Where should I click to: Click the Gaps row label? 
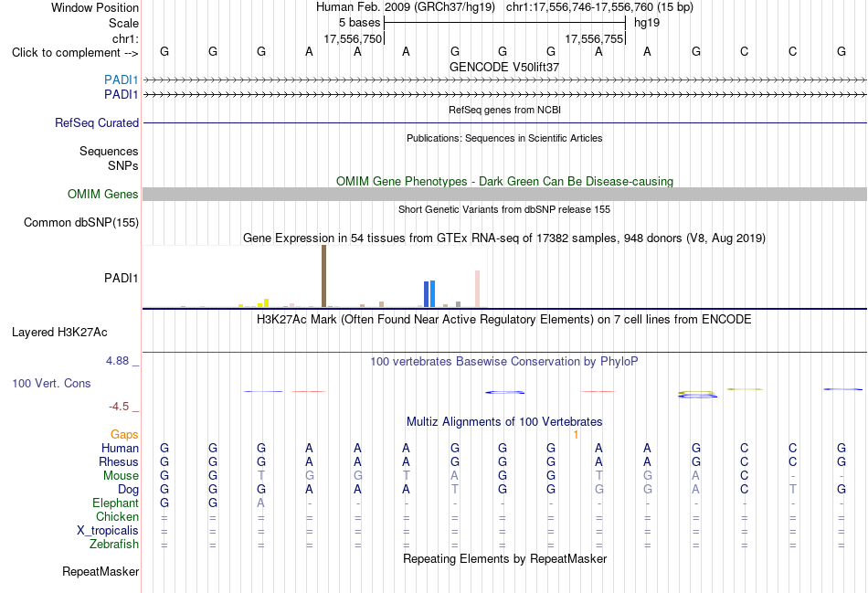[124, 435]
